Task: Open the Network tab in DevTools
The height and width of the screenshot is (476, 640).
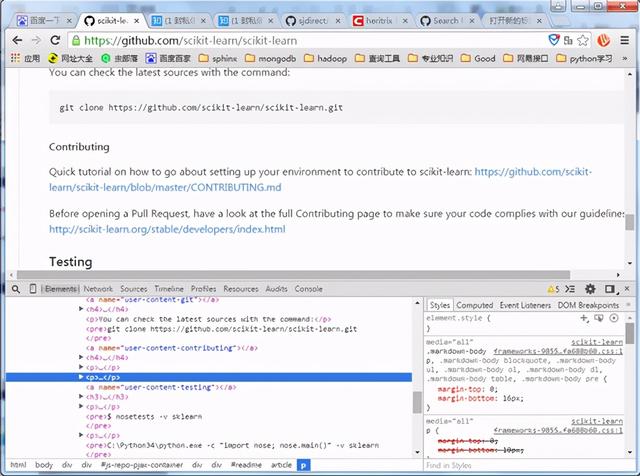Action: click(x=98, y=289)
